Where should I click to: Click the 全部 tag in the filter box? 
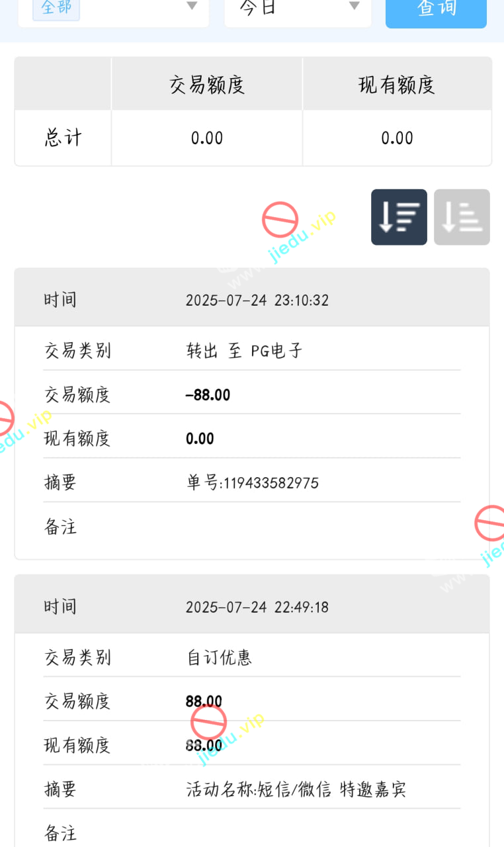pyautogui.click(x=56, y=8)
